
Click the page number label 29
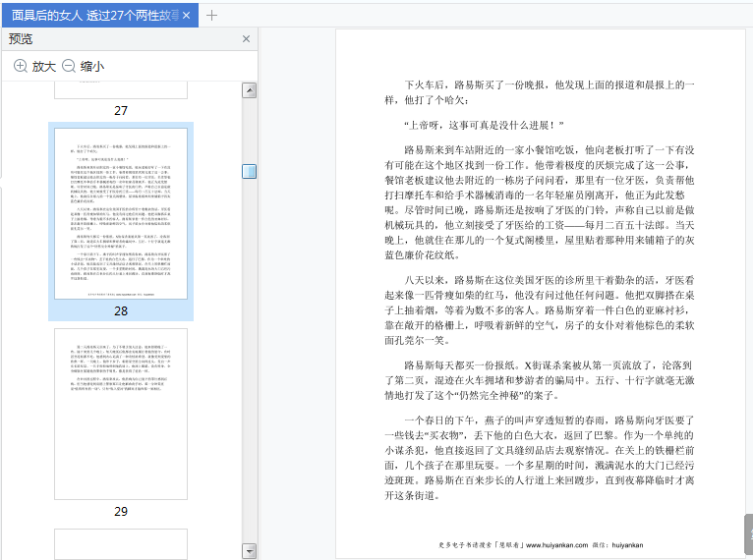[x=121, y=512]
